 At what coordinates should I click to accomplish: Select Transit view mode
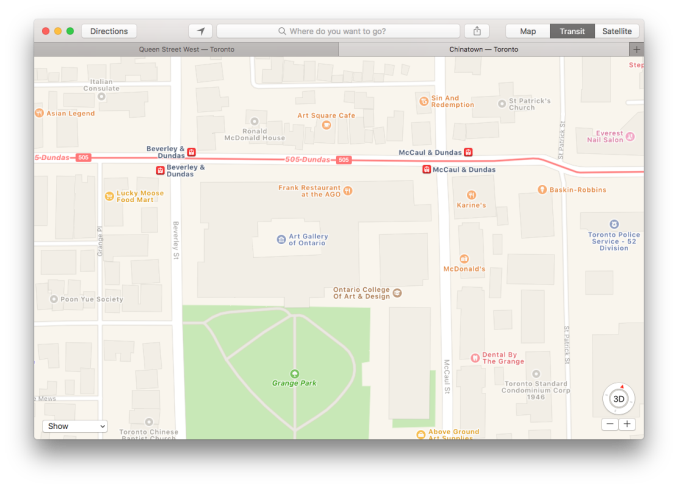point(572,31)
